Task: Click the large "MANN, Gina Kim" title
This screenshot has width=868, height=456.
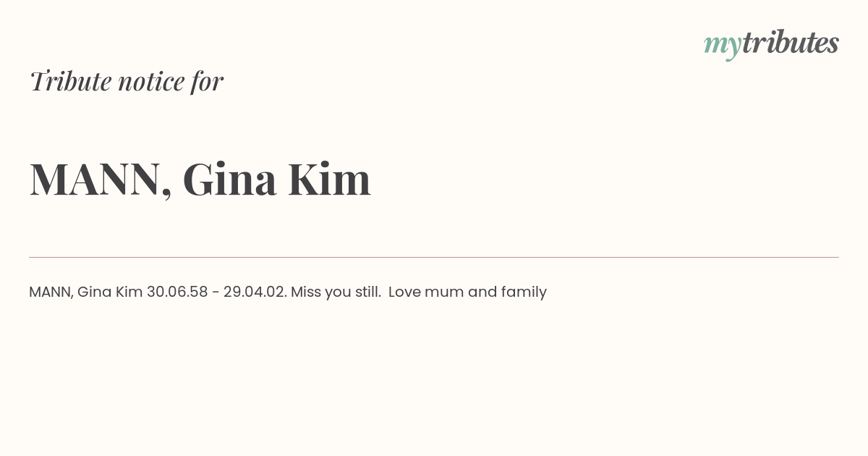Action: tap(200, 179)
